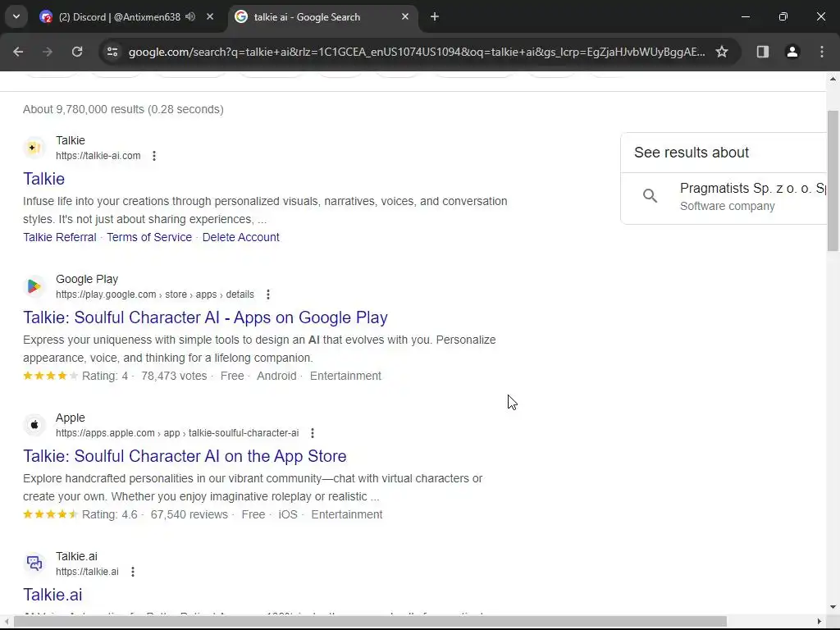Click the apps.apple.com breadcrumb URL
Screen dimensions: 840x630
pos(177,433)
